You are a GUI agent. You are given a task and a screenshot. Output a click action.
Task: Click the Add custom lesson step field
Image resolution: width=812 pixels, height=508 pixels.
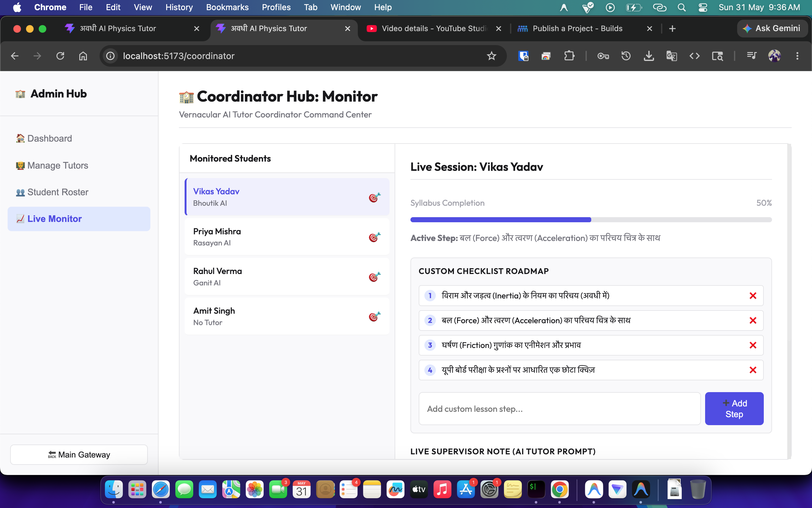pos(559,409)
